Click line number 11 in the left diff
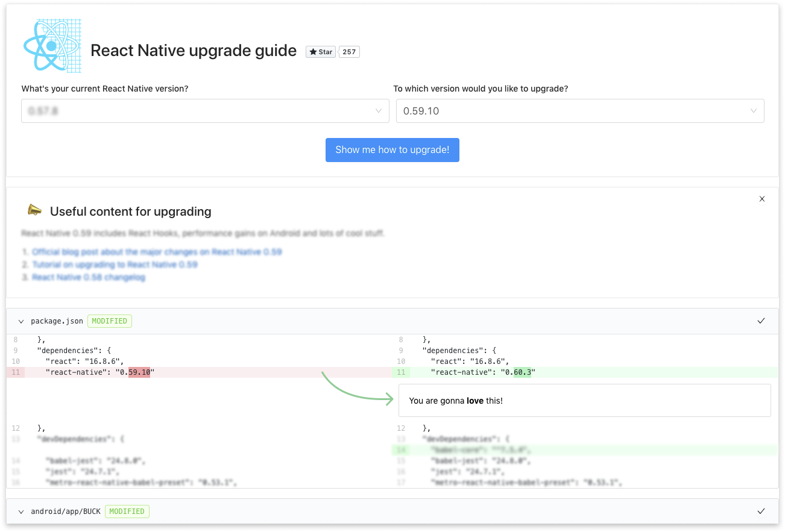 click(x=15, y=372)
